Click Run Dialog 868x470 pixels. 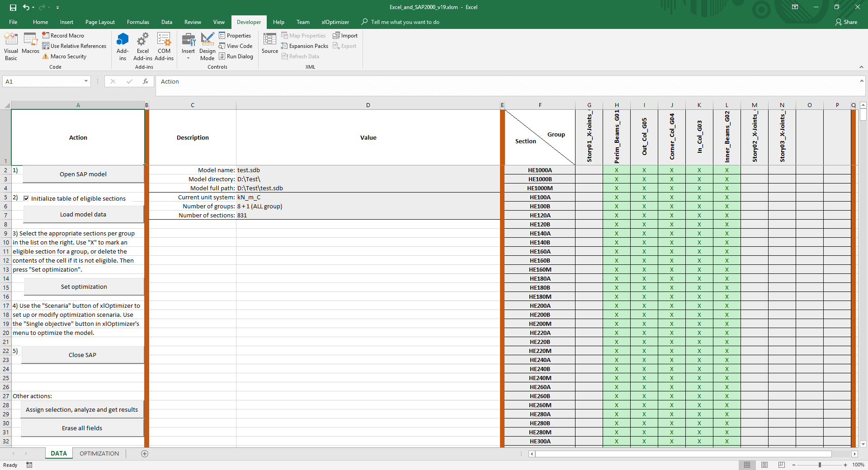click(x=236, y=56)
